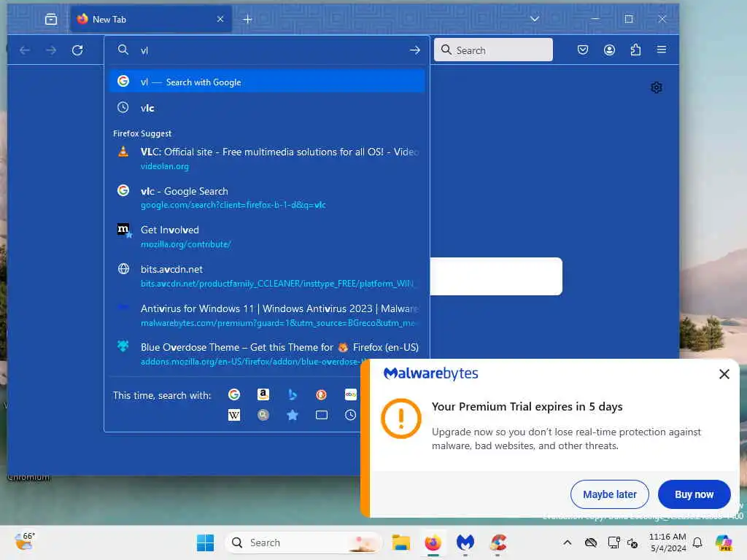
Task: Open the Windows Start menu
Action: [x=205, y=542]
